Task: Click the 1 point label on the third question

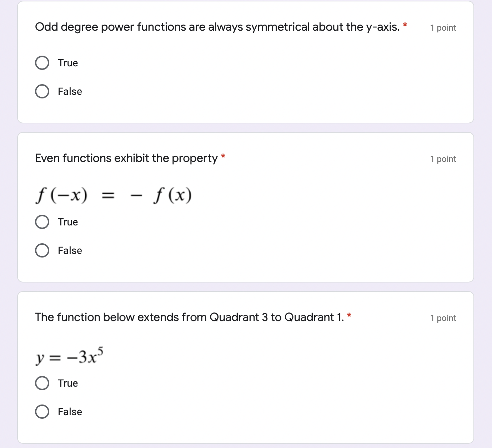Action: pyautogui.click(x=443, y=318)
